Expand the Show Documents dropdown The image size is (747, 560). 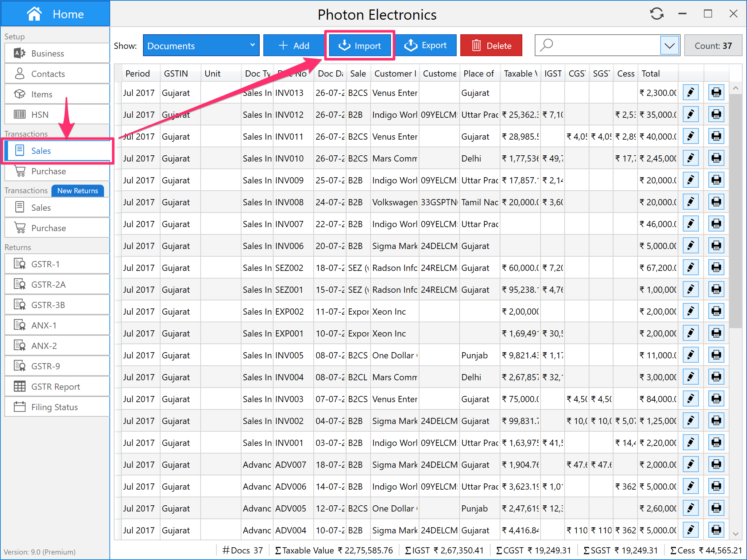point(201,46)
